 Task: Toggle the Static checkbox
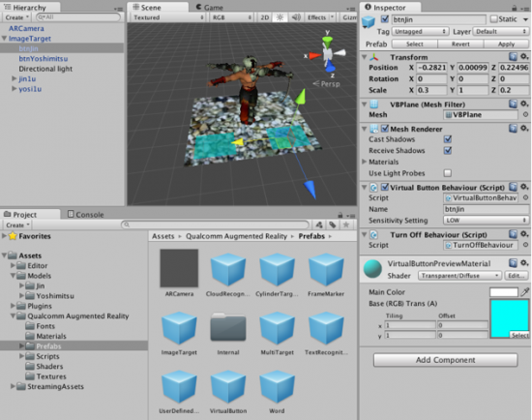point(494,19)
